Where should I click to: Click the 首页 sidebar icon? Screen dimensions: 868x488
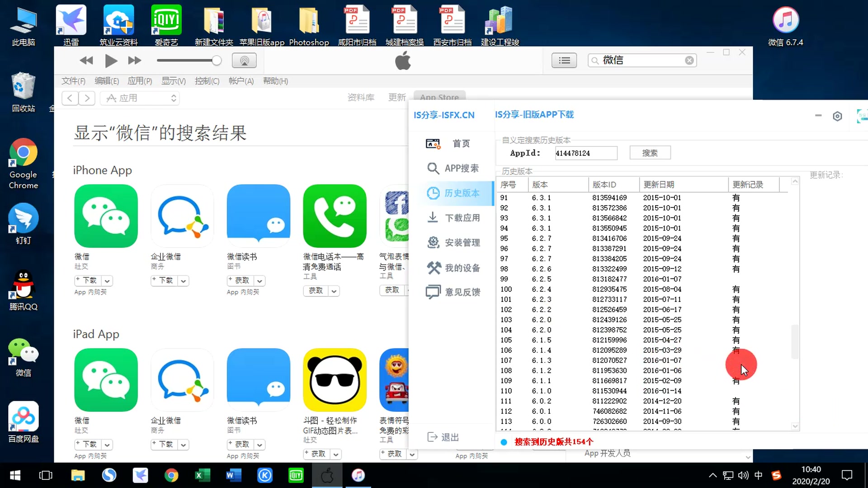(x=433, y=143)
